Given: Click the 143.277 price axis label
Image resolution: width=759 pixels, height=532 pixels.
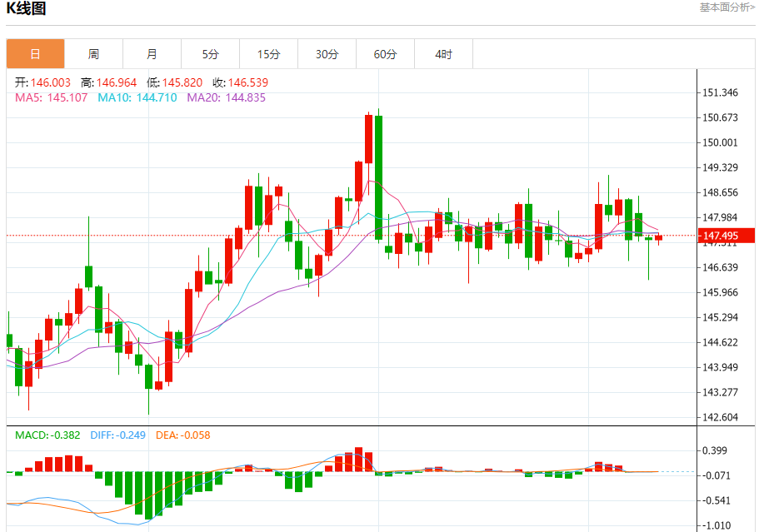Looking at the screenshot, I should 721,392.
